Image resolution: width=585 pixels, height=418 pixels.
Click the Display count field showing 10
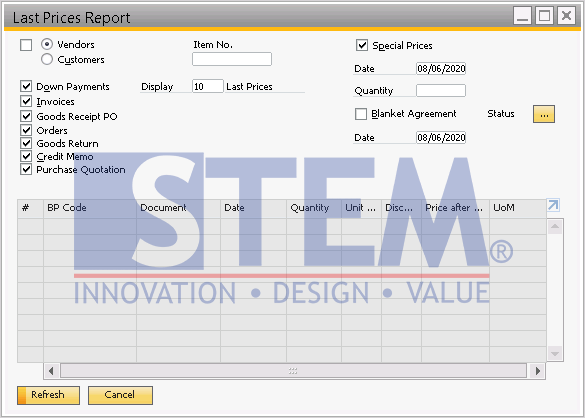pos(208,86)
